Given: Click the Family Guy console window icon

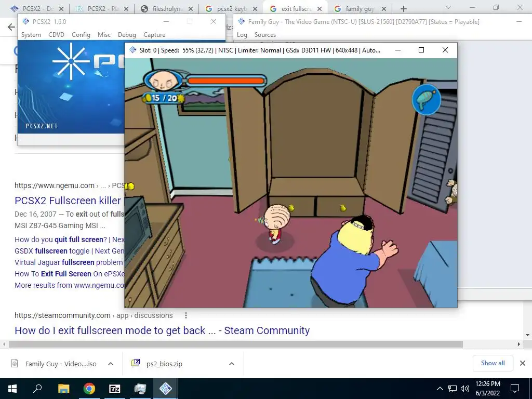Looking at the screenshot, I should 241,21.
